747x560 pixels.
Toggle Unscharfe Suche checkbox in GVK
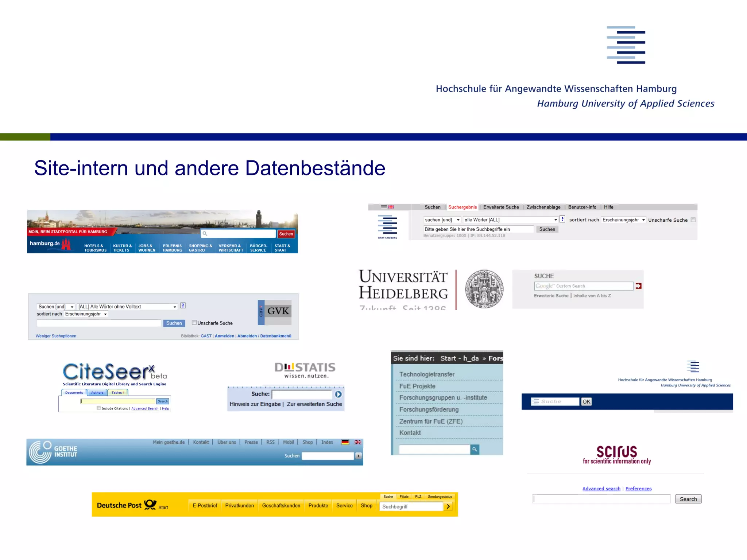click(x=194, y=322)
